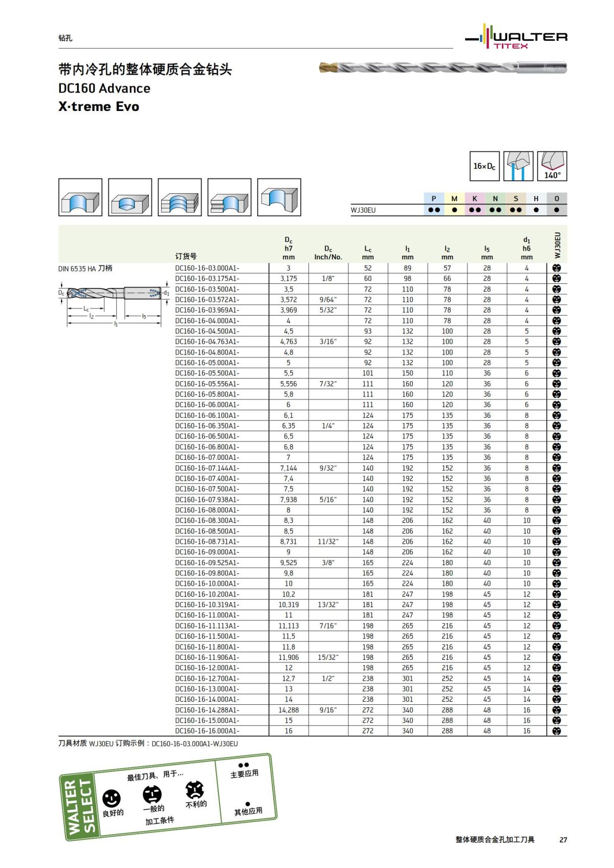Click the smiley icon in DC160-16-03.000A1 row
The image size is (614, 868).
coord(557,268)
